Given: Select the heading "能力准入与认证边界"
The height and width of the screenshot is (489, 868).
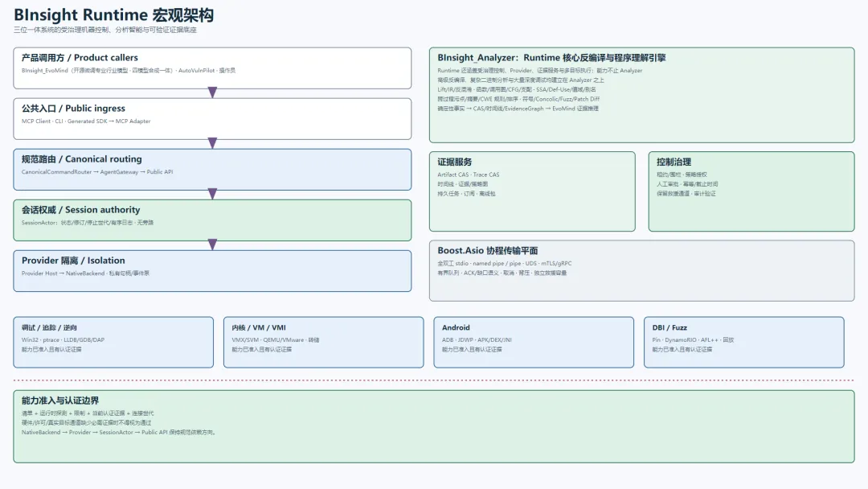Looking at the screenshot, I should click(60, 401).
